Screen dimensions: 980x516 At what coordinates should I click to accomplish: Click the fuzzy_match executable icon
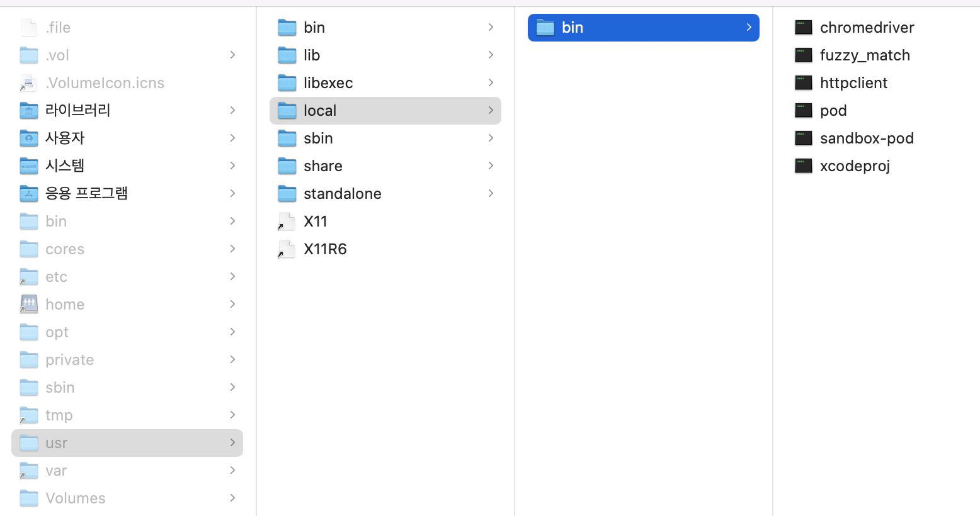tap(803, 55)
